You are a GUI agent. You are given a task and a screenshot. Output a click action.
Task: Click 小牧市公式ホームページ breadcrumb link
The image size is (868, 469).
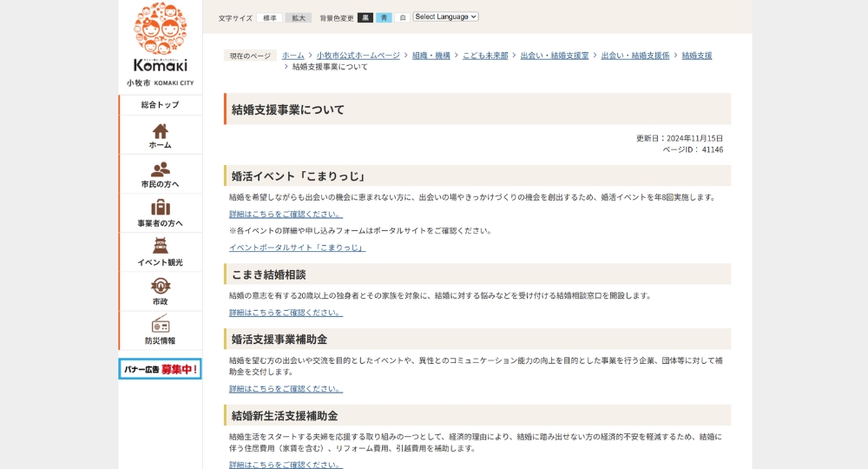point(358,56)
